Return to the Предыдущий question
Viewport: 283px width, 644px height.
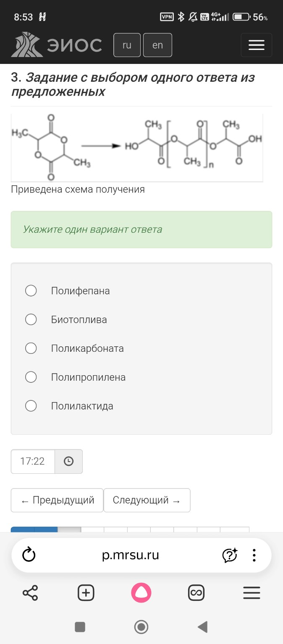click(57, 500)
